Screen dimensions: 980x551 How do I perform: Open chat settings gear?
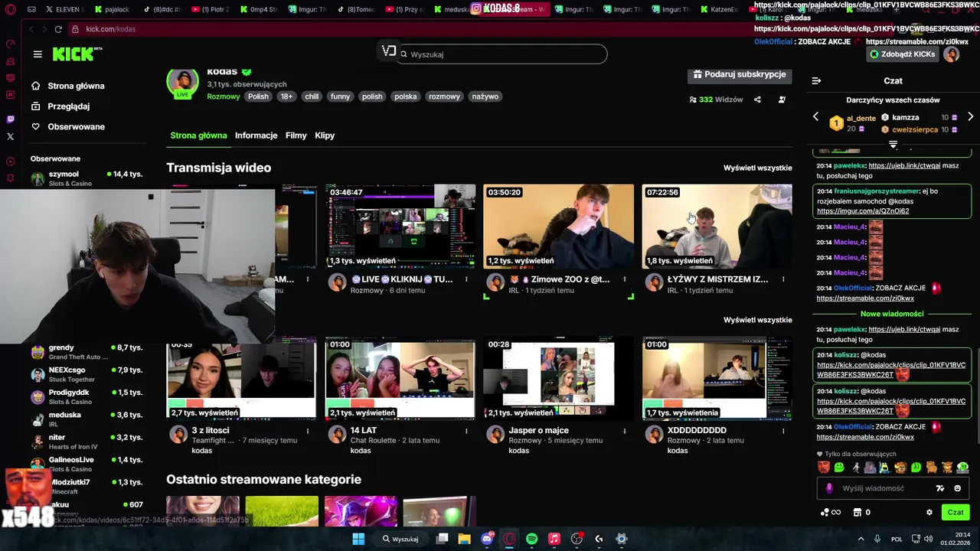tap(929, 513)
